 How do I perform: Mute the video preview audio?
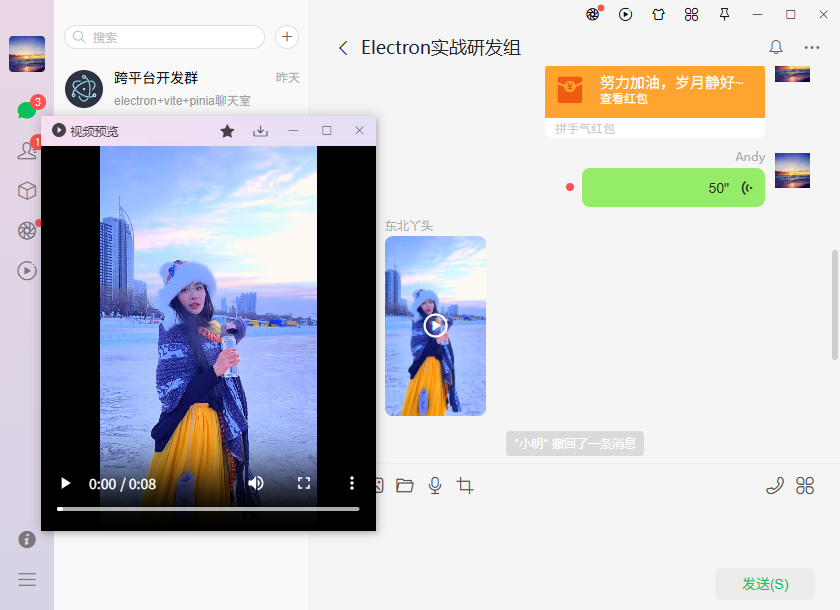tap(256, 483)
